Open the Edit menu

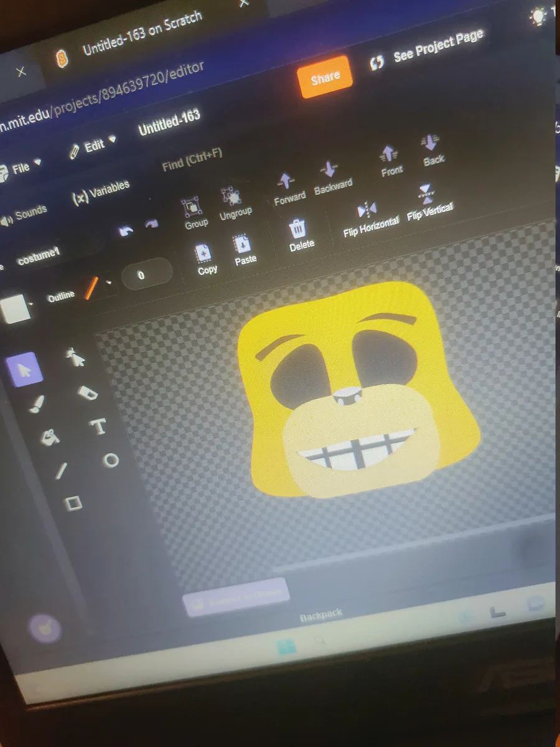[93, 147]
